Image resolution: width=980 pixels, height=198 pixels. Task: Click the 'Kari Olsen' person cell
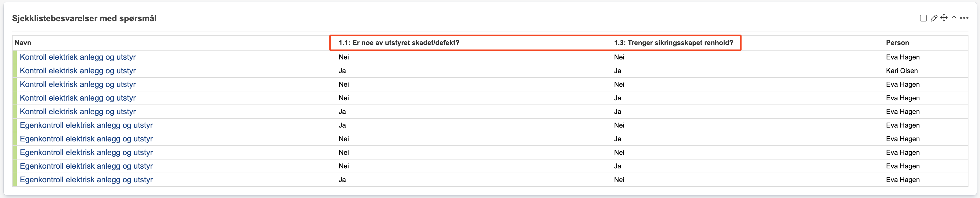pyautogui.click(x=902, y=71)
